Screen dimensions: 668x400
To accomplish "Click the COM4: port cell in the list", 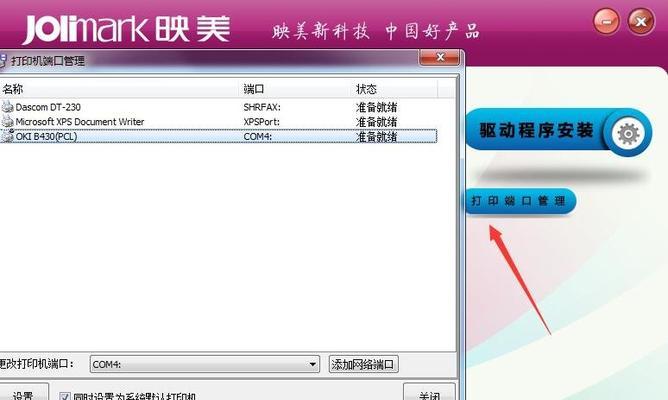I will [x=258, y=137].
